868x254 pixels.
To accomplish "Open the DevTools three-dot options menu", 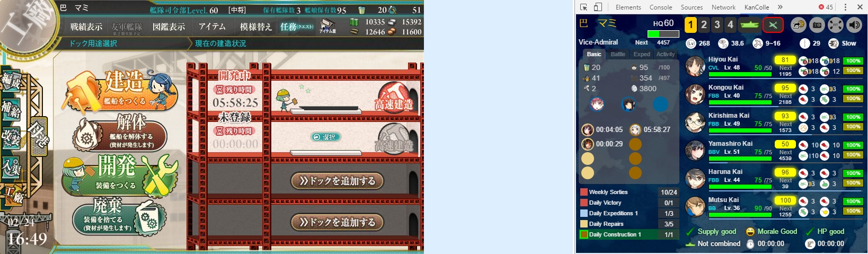I will [845, 7].
